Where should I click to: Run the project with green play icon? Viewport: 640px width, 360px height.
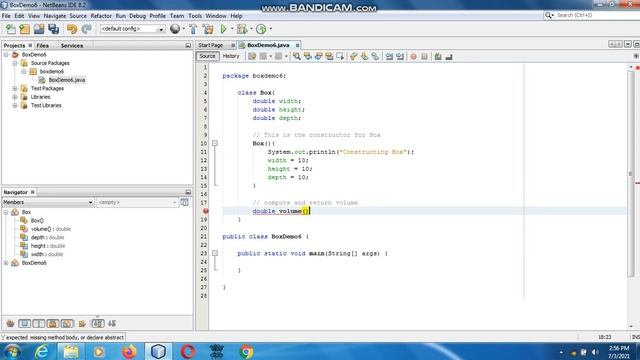(223, 29)
